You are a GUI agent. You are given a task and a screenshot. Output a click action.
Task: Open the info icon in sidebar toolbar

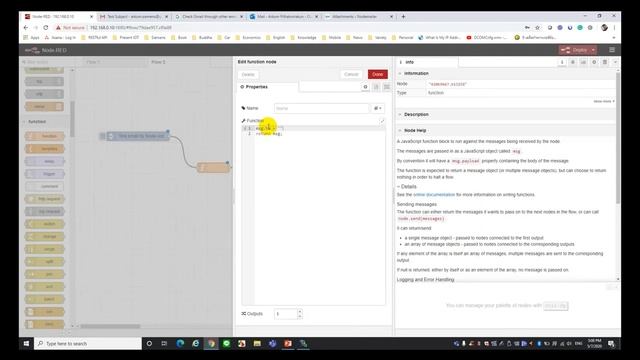pyautogui.click(x=562, y=62)
